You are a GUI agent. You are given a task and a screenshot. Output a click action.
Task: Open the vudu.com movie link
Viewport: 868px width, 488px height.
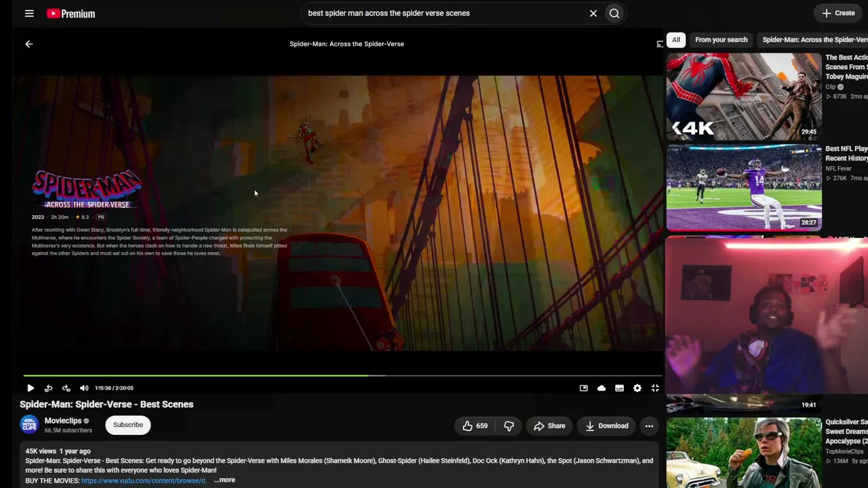[x=144, y=481]
